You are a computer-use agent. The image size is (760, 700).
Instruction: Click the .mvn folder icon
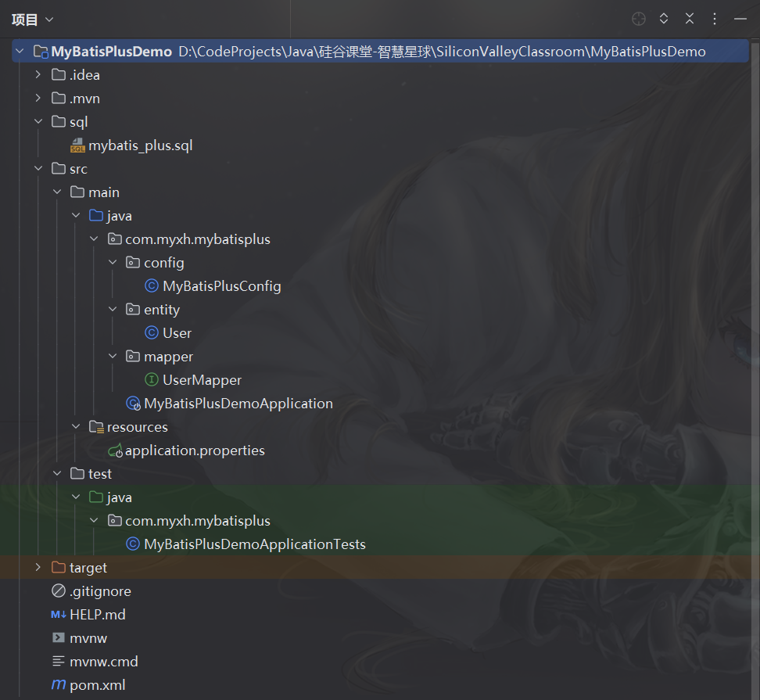59,98
